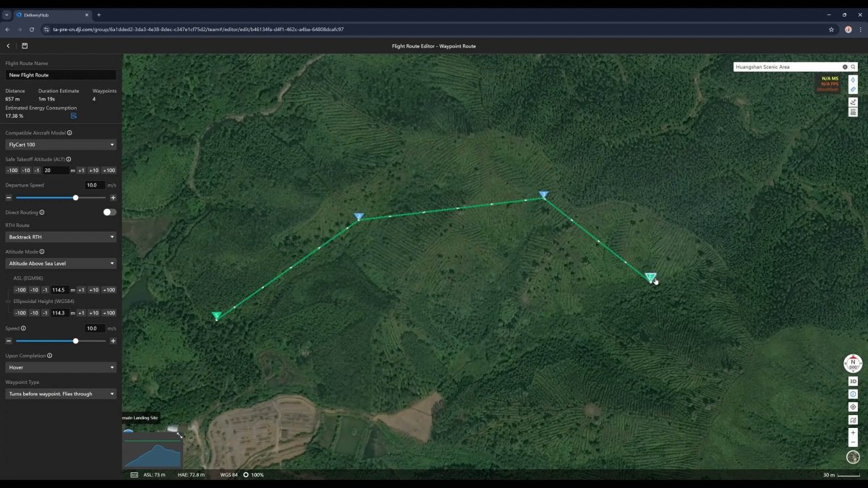Save the flight route with the disk icon
The width and height of the screenshot is (868, 488).
click(25, 46)
